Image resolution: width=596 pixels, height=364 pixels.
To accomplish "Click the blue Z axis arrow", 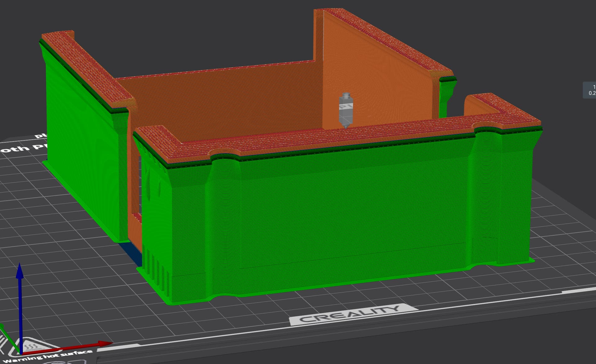I will tap(20, 298).
